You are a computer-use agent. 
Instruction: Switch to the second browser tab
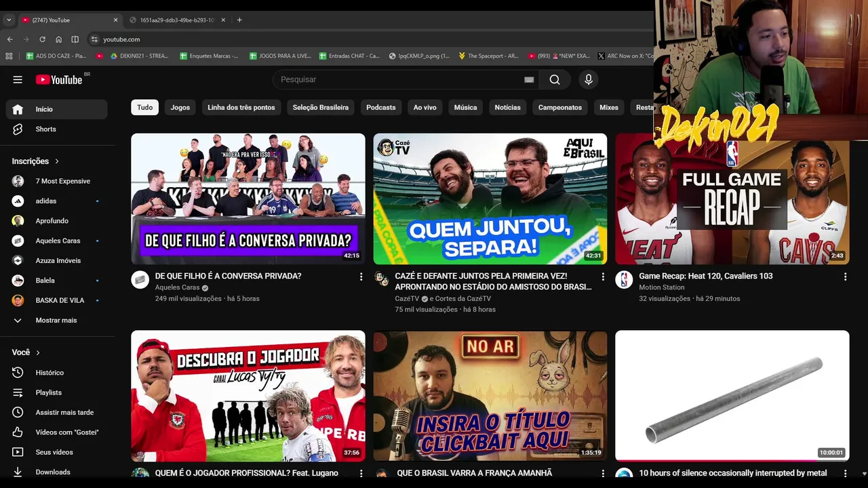(x=177, y=20)
